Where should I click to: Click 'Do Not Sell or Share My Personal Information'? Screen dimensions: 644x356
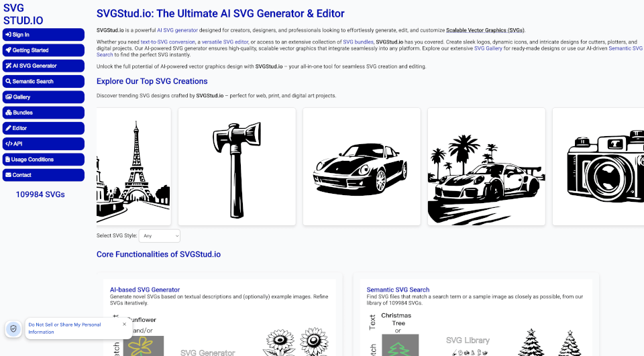(x=64, y=328)
